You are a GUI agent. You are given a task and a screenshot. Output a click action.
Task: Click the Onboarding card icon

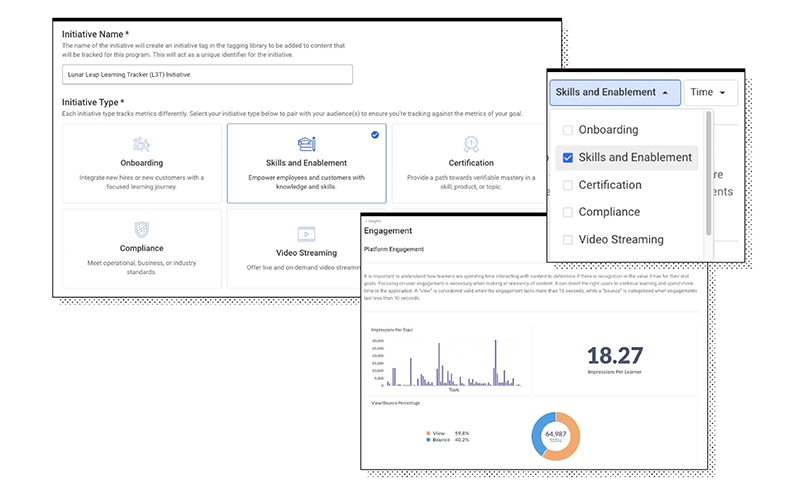tap(141, 144)
